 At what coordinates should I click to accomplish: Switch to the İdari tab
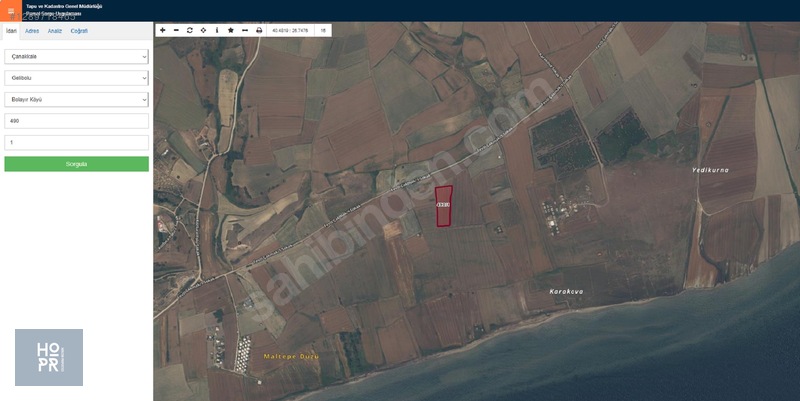pyautogui.click(x=11, y=31)
